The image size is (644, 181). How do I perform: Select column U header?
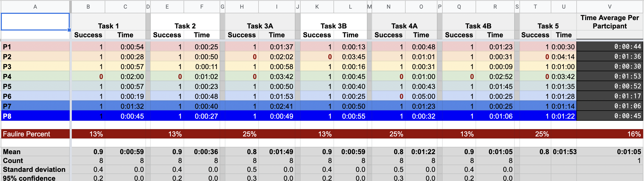click(x=564, y=7)
